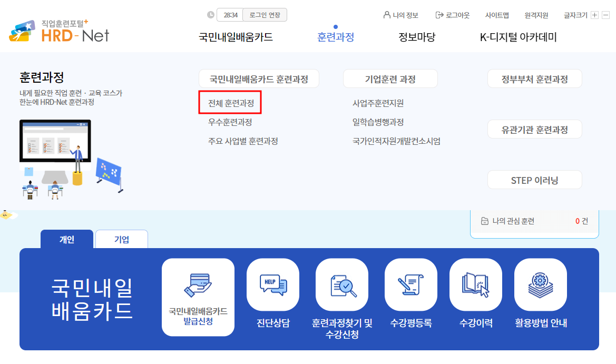Viewport: 616px width, 364px height.
Task: Switch to the 개인 tab
Action: (x=66, y=238)
